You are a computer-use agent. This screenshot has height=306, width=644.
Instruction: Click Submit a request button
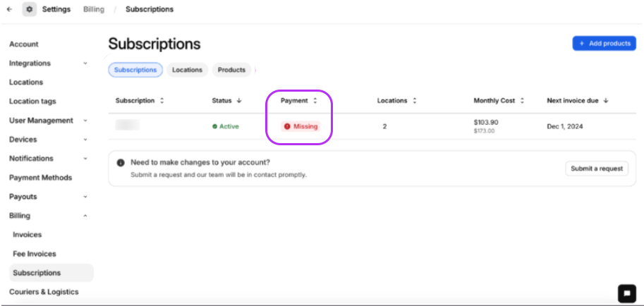coord(596,169)
